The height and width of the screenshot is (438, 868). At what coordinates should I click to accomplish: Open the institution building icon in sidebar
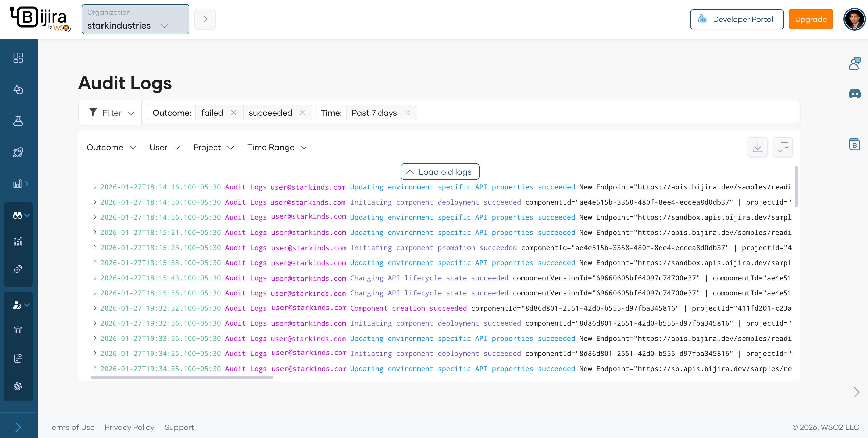coord(18,331)
